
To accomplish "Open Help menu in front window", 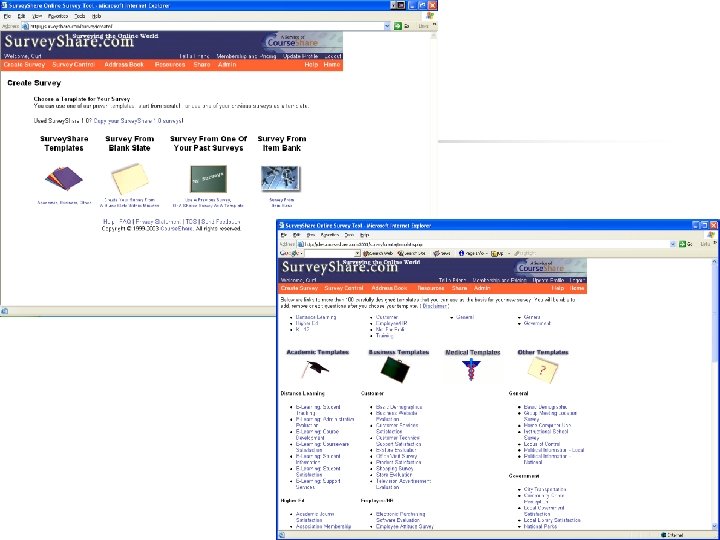I will point(364,235).
